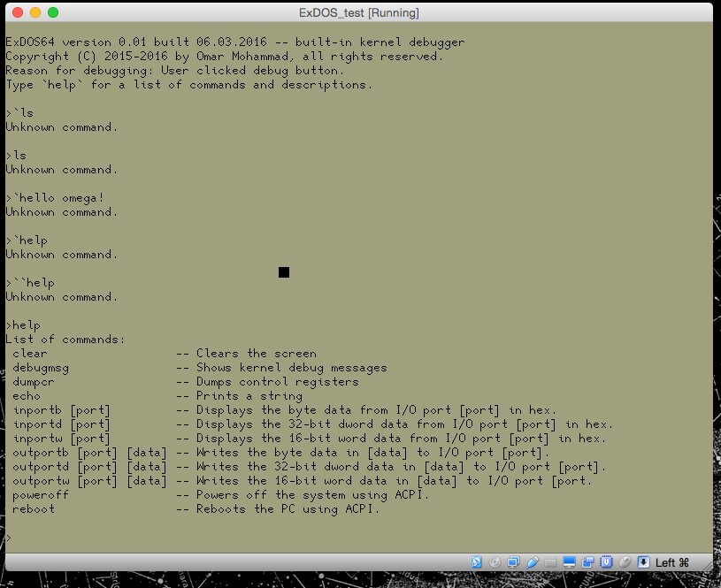
Task: Click the 'inportb [port]' command entry
Action: [62, 410]
